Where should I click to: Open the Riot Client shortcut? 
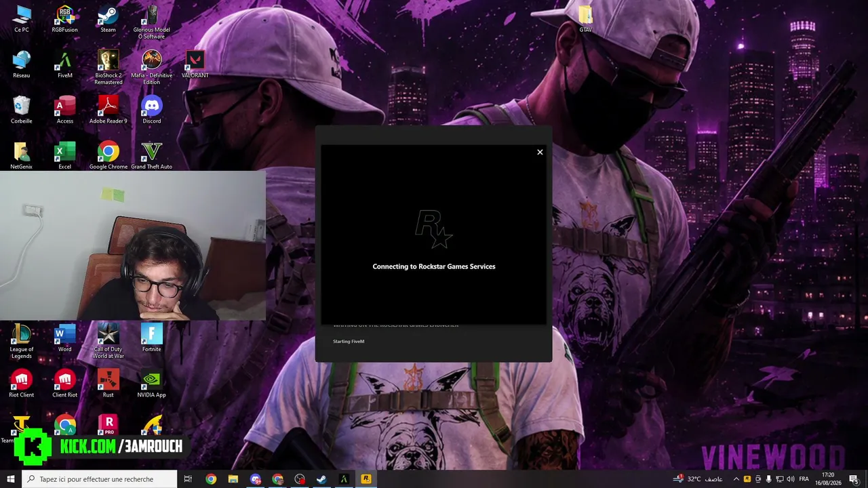[22, 384]
